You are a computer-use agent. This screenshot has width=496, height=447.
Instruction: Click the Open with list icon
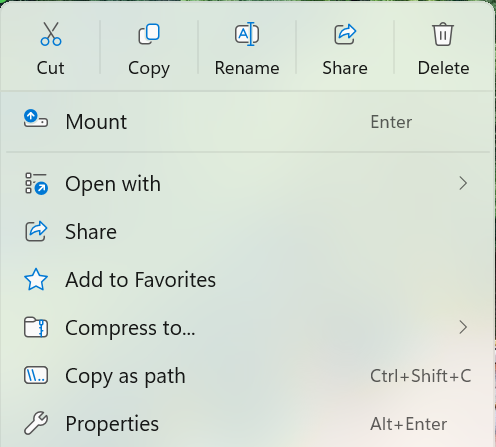pos(36,183)
